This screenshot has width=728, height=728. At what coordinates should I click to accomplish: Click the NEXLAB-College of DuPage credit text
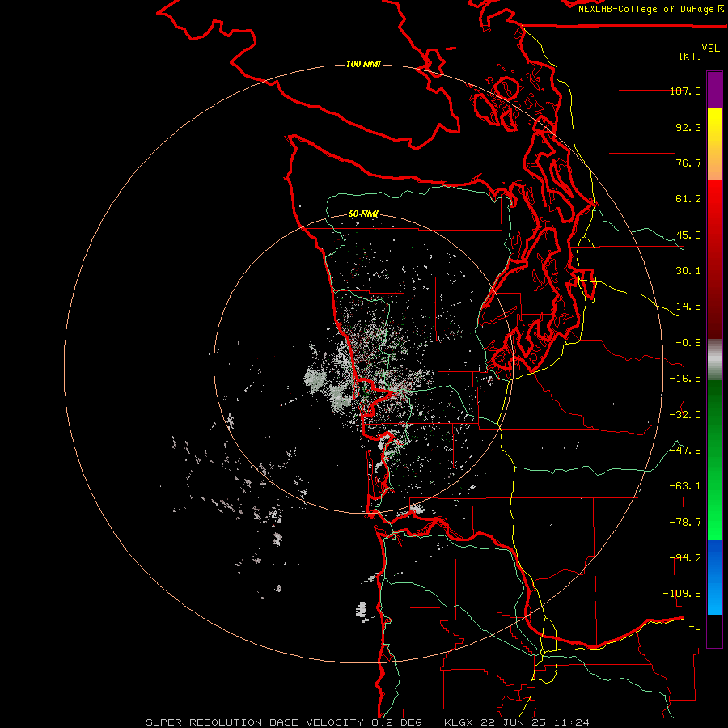(650, 9)
